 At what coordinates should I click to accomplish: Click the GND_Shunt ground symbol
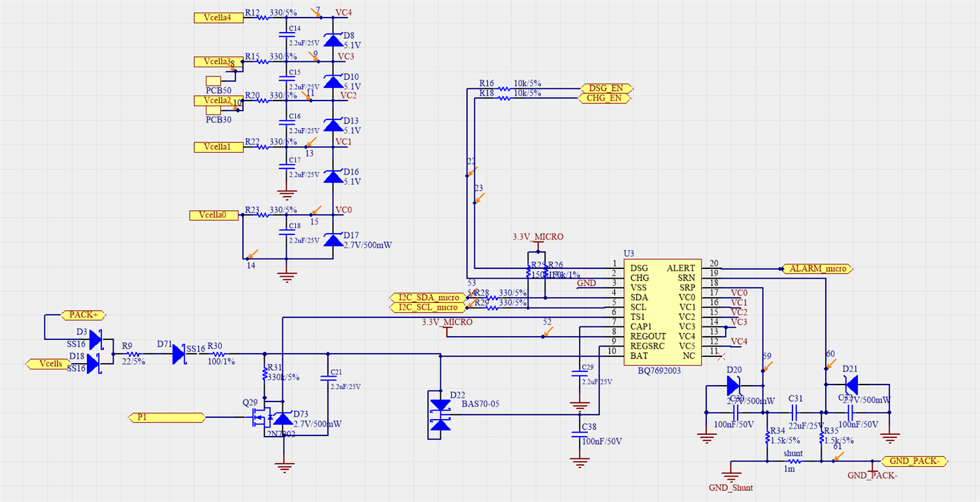click(730, 475)
